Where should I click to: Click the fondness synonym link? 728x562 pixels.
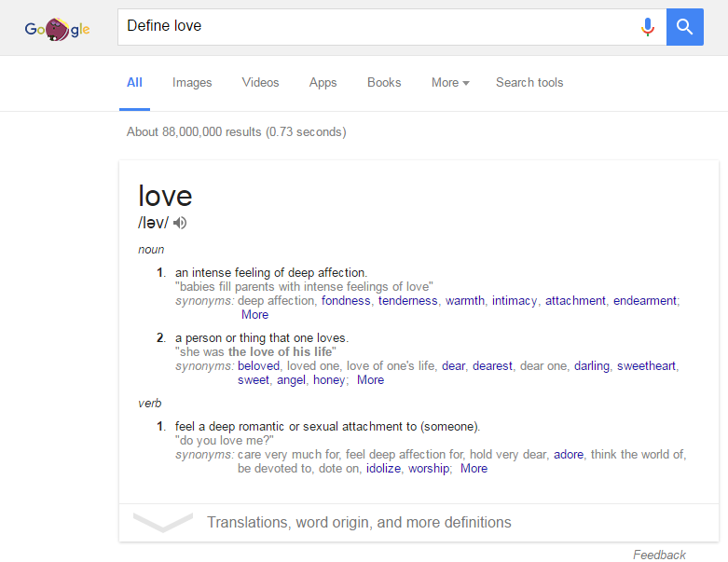[346, 301]
